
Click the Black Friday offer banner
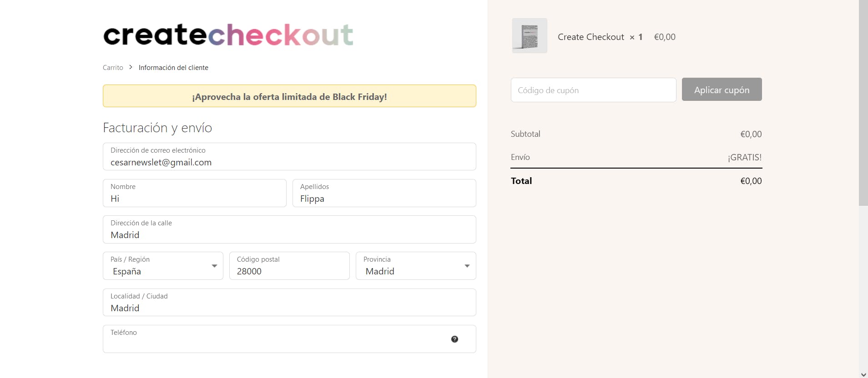click(289, 96)
